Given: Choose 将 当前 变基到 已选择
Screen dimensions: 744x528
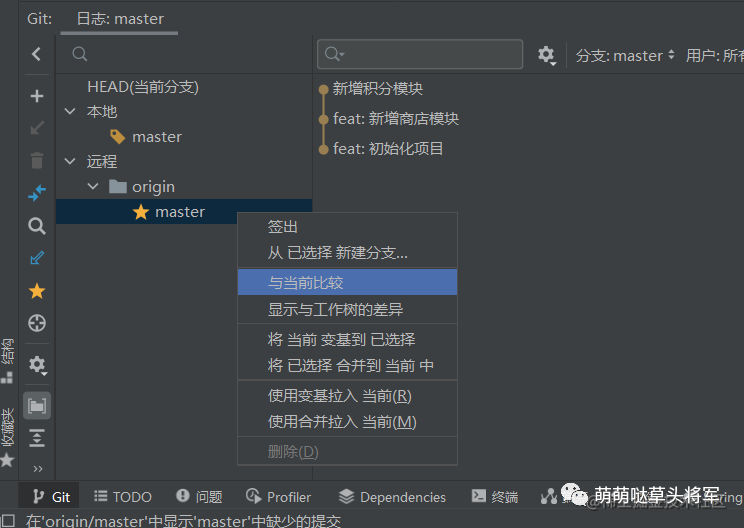Looking at the screenshot, I should 347,339.
